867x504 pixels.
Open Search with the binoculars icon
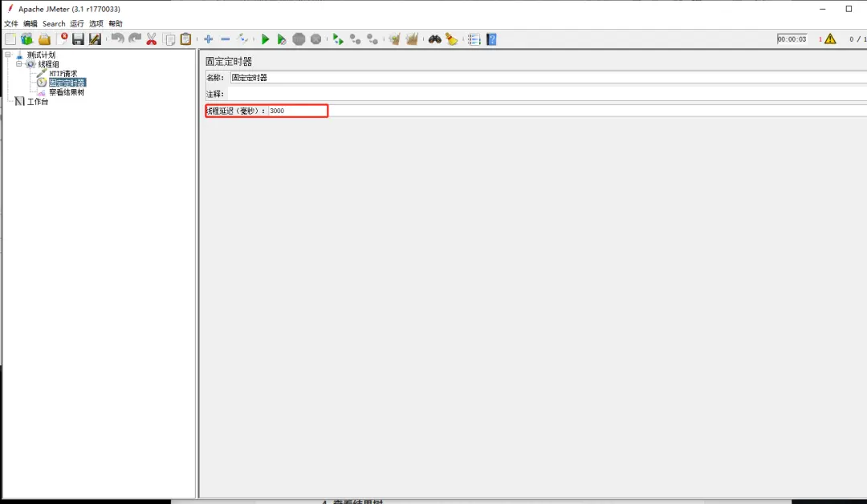434,39
